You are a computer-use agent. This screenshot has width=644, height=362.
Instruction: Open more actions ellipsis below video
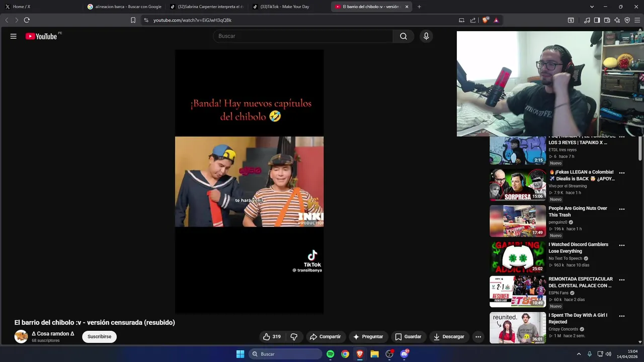coord(478,337)
